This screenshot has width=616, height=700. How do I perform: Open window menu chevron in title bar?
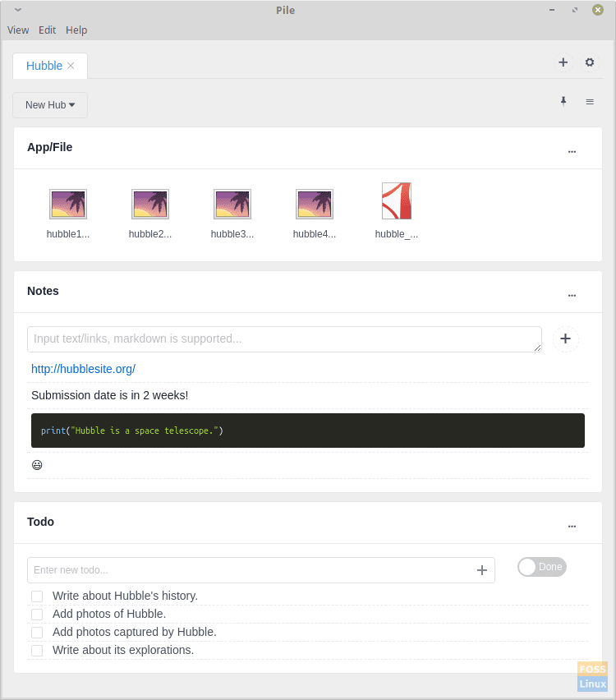tap(18, 9)
